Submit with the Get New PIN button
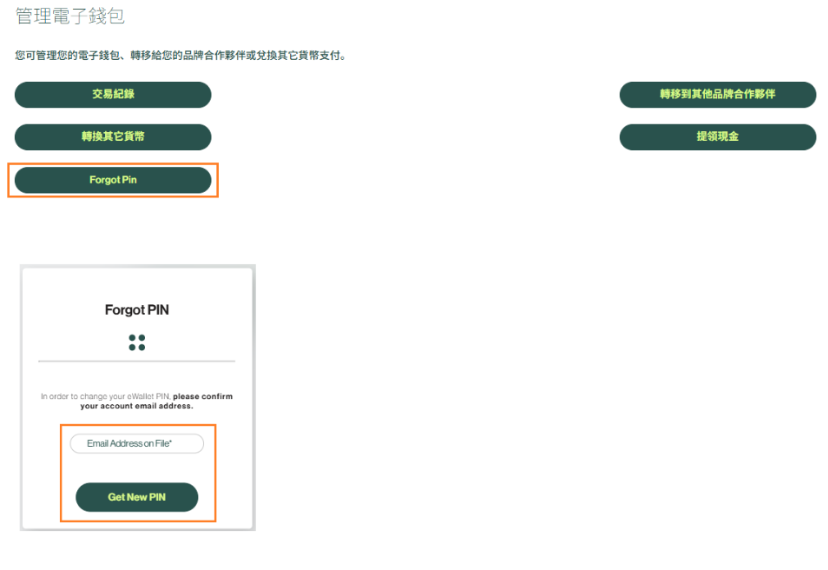 [137, 497]
